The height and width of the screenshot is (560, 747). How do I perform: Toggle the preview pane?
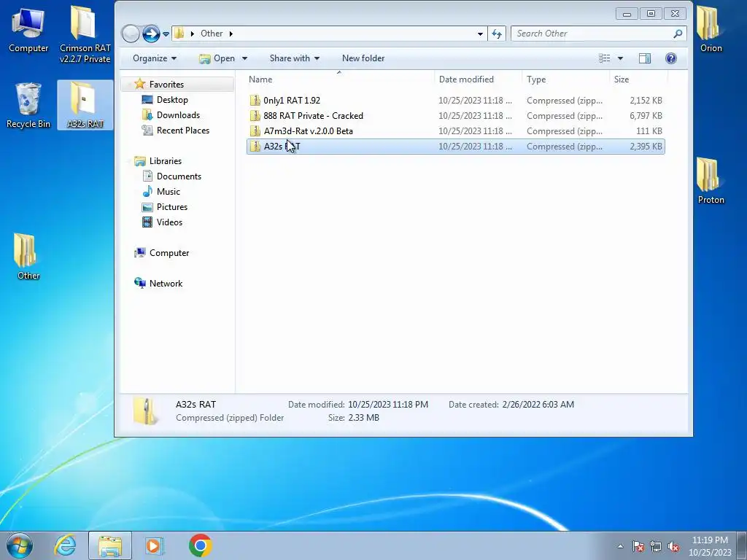click(645, 58)
